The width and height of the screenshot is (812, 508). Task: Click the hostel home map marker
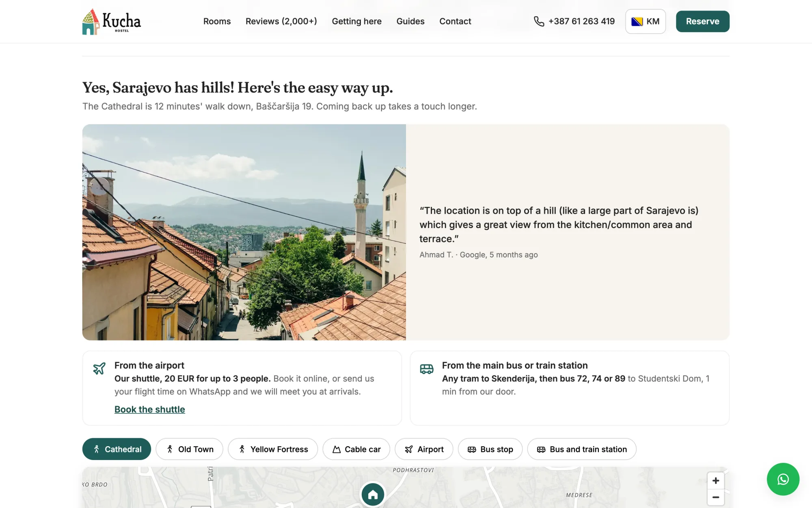373,494
